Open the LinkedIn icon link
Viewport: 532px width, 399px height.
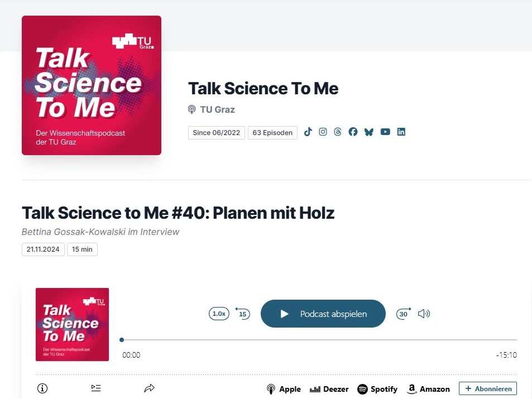[401, 132]
